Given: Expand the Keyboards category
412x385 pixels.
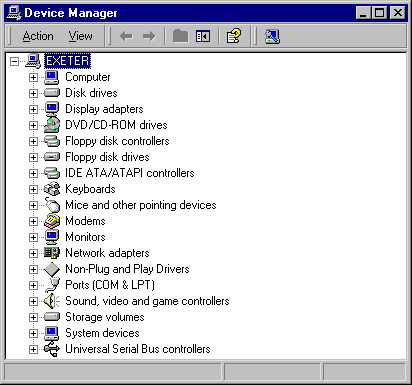Looking at the screenshot, I should coord(33,189).
